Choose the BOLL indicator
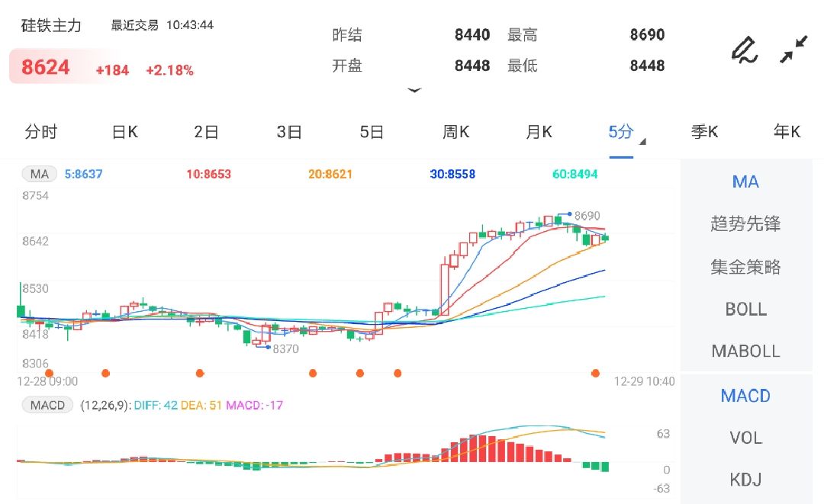The width and height of the screenshot is (824, 504). pos(745,310)
